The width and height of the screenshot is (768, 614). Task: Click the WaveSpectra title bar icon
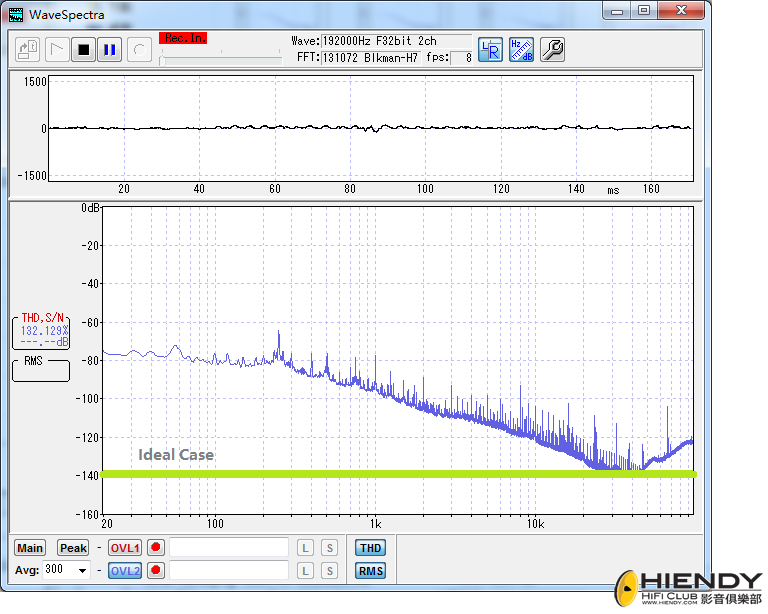(16, 14)
